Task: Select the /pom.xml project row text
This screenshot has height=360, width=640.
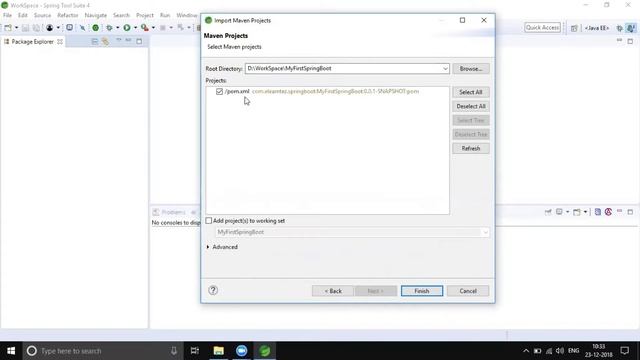Action: tap(322, 91)
